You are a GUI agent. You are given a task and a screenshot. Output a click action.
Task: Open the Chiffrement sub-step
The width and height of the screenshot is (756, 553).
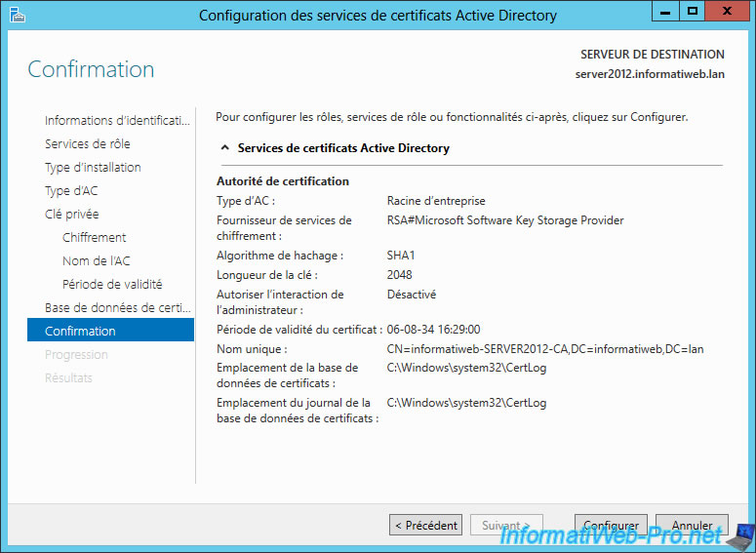click(94, 237)
